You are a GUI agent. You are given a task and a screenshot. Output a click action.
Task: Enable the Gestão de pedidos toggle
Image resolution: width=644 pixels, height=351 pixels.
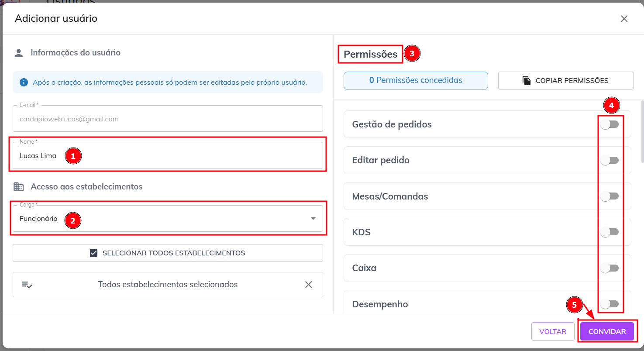610,124
